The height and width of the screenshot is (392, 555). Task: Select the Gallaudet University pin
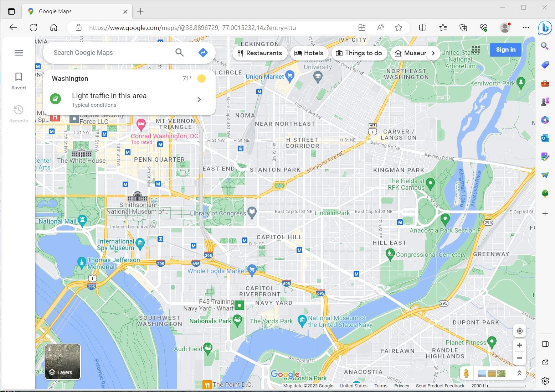point(318,76)
